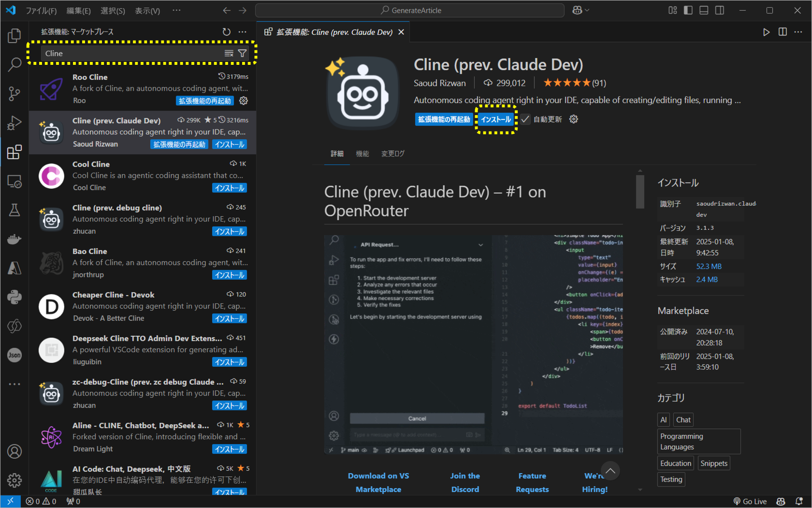The height and width of the screenshot is (508, 812).
Task: Open the remote window status bar icon
Action: coord(10,501)
